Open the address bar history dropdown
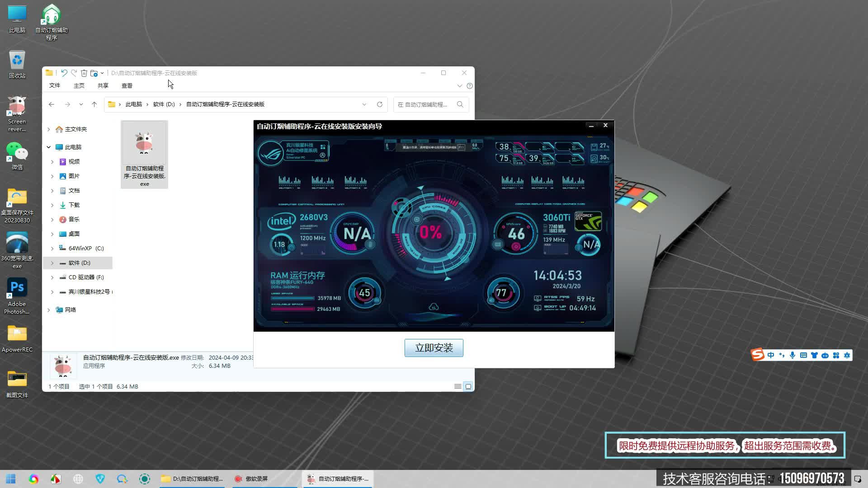Image resolution: width=868 pixels, height=488 pixels. [364, 104]
